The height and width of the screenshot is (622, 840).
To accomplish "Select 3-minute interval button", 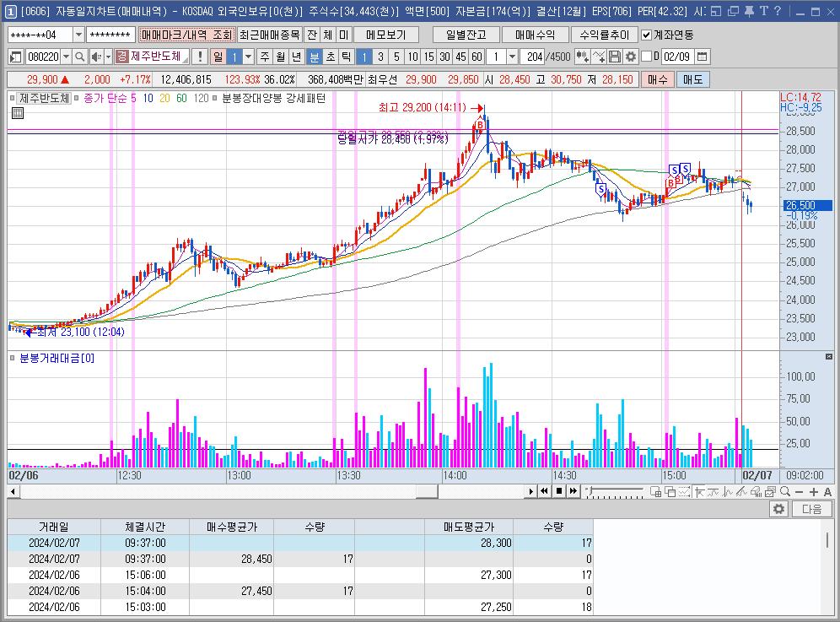I will pyautogui.click(x=380, y=57).
